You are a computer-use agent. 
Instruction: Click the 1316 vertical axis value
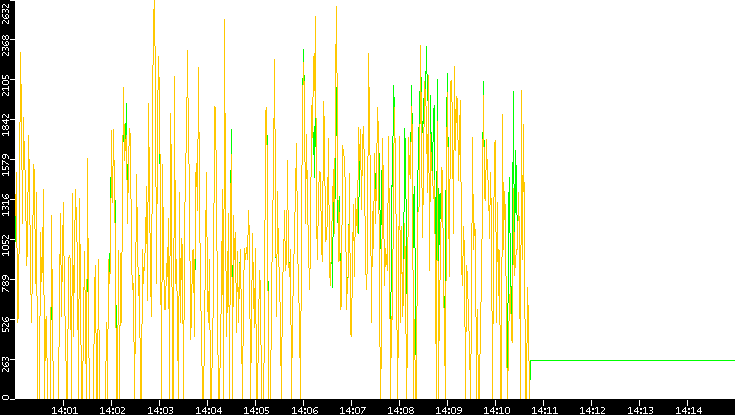[x=6, y=204]
